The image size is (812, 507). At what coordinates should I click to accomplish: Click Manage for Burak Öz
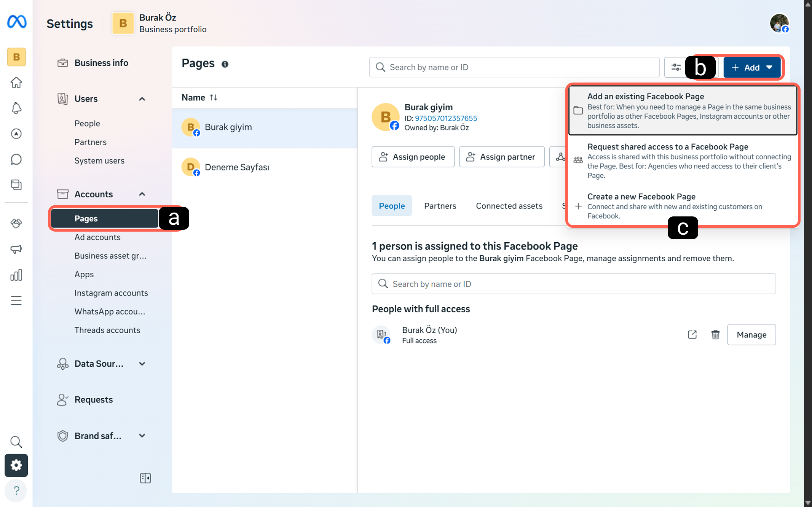coord(751,335)
